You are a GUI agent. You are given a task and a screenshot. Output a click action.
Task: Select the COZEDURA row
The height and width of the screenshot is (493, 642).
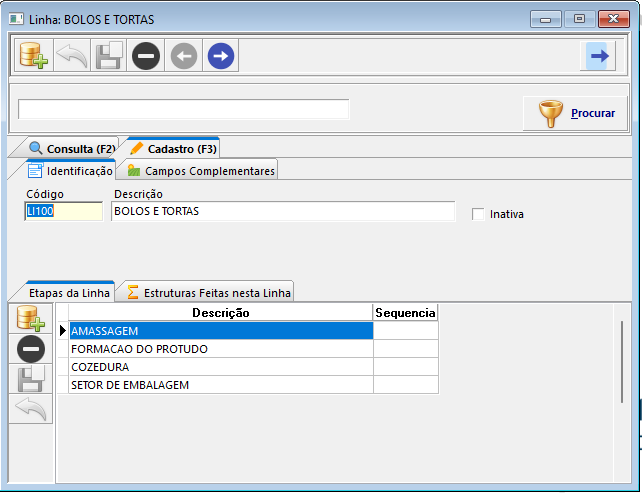click(x=221, y=367)
